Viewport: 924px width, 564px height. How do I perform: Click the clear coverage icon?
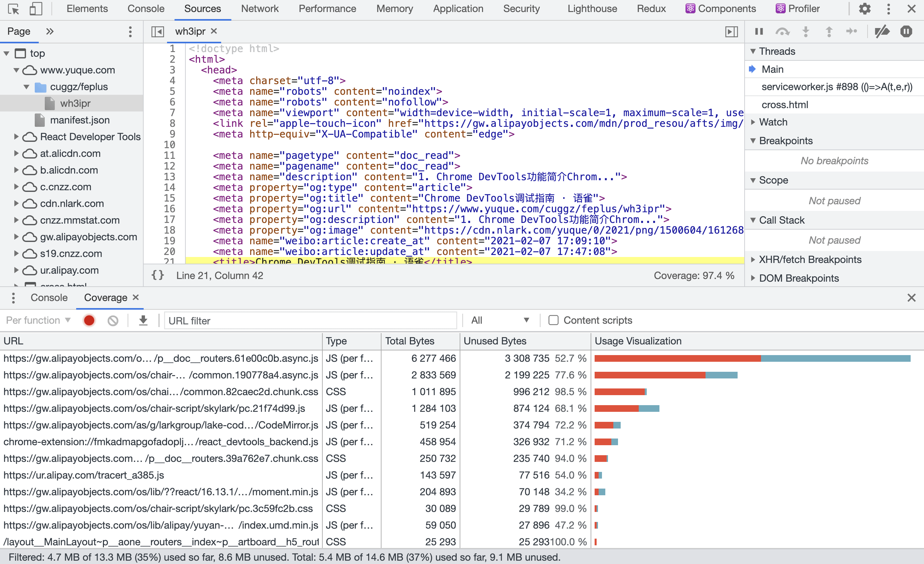[113, 320]
